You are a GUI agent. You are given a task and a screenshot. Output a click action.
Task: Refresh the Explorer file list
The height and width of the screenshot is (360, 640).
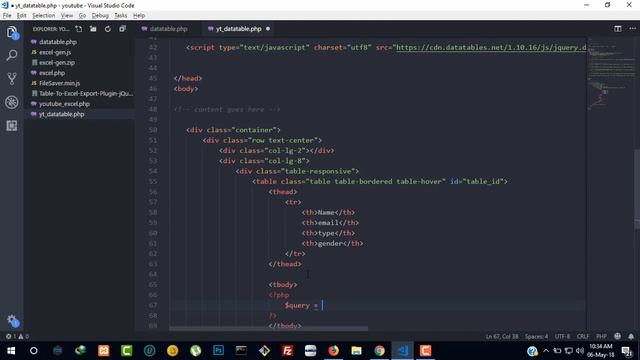108,29
